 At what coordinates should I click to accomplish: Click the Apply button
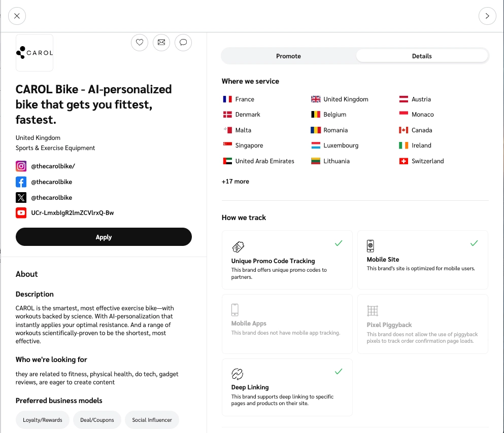[104, 237]
